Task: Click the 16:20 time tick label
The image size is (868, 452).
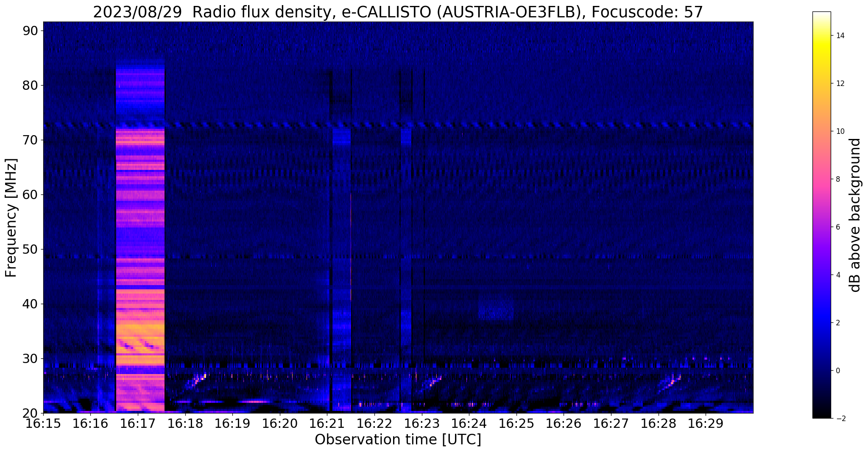Action: coord(280,423)
